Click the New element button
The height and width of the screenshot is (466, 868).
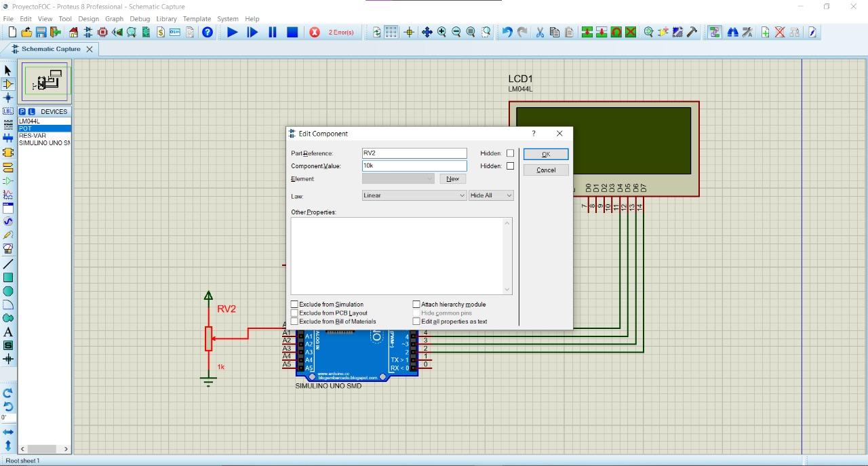tap(453, 179)
